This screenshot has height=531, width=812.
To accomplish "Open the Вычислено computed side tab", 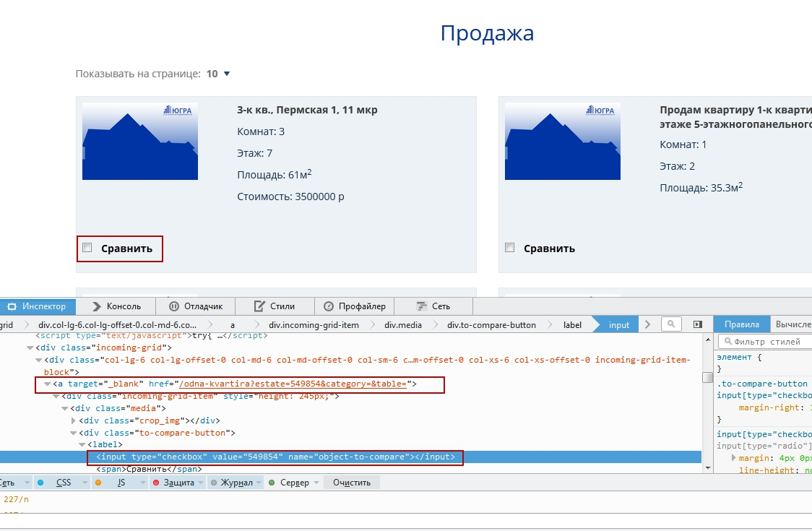I will pyautogui.click(x=792, y=324).
